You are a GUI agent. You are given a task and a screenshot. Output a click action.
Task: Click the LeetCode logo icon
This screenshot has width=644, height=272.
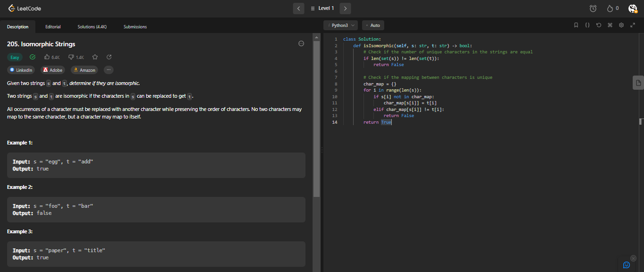tap(12, 8)
